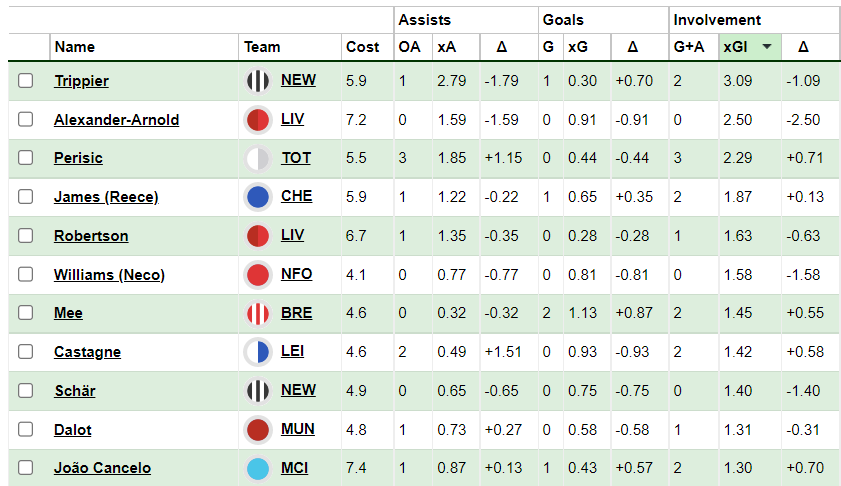Click Manchester City sky-blue badge icon
Image resolution: width=841 pixels, height=486 pixels.
258,468
